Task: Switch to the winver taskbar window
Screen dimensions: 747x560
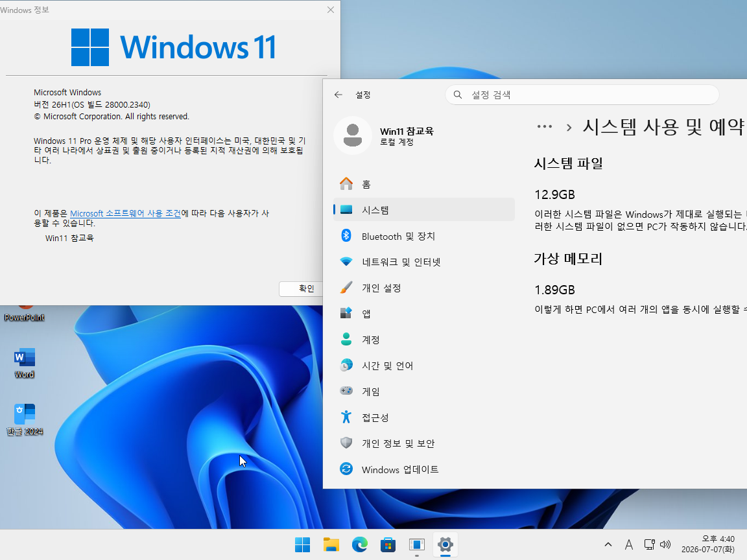Action: [417, 544]
